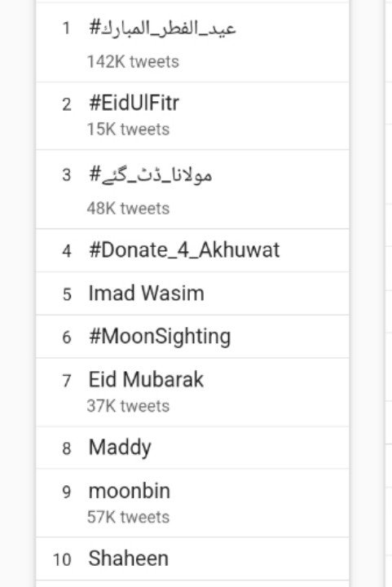Click the 142K tweets count
This screenshot has width=392, height=587.
pos(133,62)
